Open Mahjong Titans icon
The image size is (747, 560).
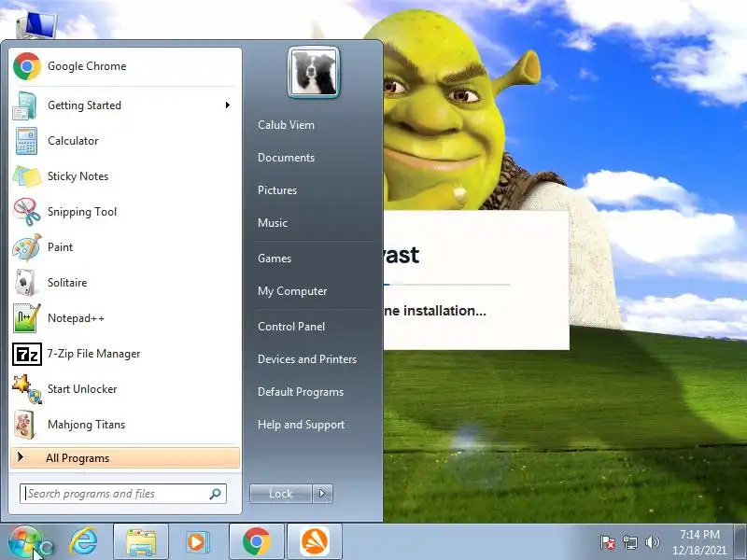coord(25,425)
